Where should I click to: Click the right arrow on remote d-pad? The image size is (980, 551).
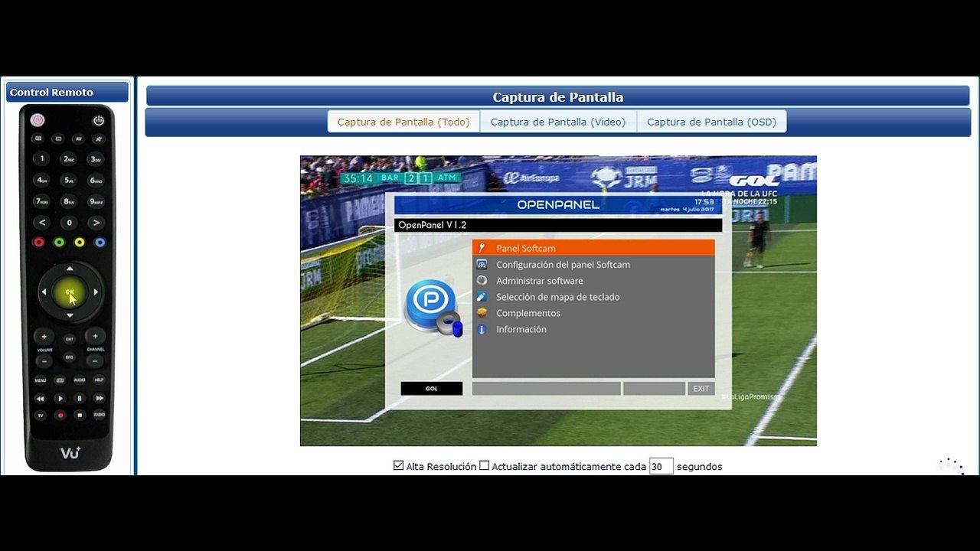[x=96, y=292]
